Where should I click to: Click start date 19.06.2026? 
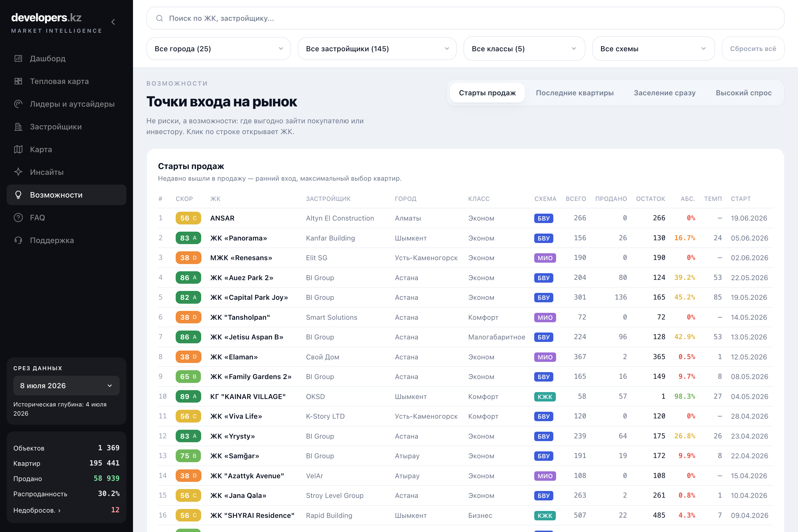coord(749,218)
